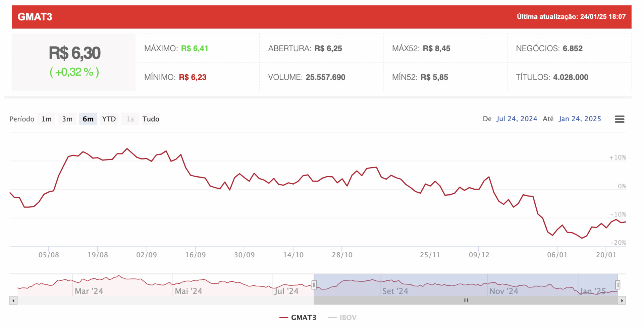
Task: Click the scrollbar right arrow button
Action: [x=622, y=301]
